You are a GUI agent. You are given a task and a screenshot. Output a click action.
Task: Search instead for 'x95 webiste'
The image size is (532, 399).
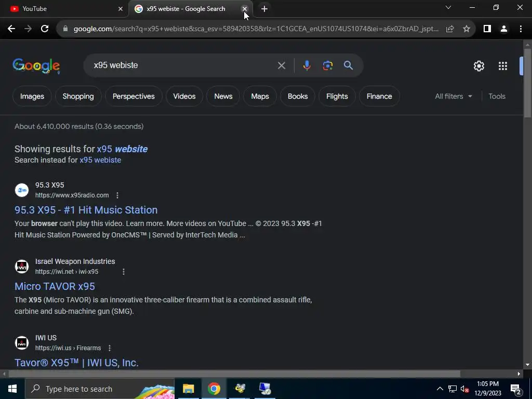click(x=100, y=160)
